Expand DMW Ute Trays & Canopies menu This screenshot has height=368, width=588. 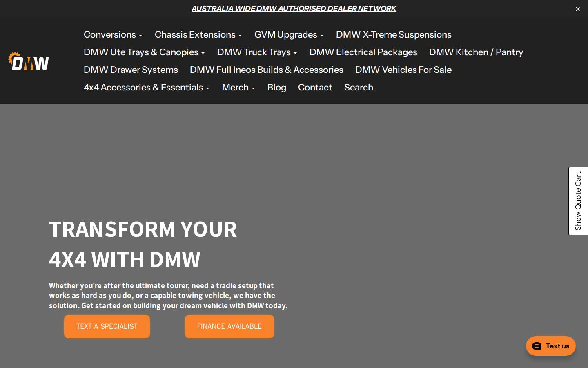tap(144, 52)
